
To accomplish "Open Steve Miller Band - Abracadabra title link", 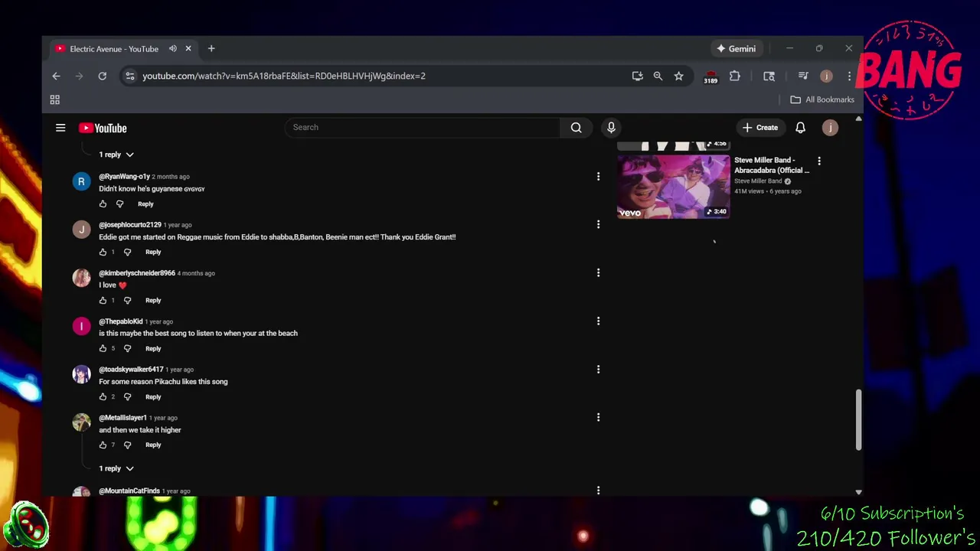I will [x=772, y=165].
